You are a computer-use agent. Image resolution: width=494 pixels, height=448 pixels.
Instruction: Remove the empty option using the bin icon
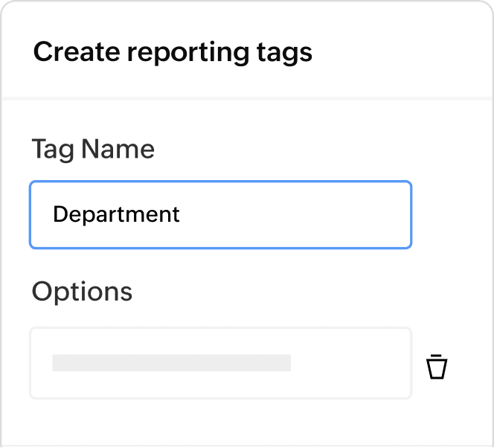tap(437, 367)
